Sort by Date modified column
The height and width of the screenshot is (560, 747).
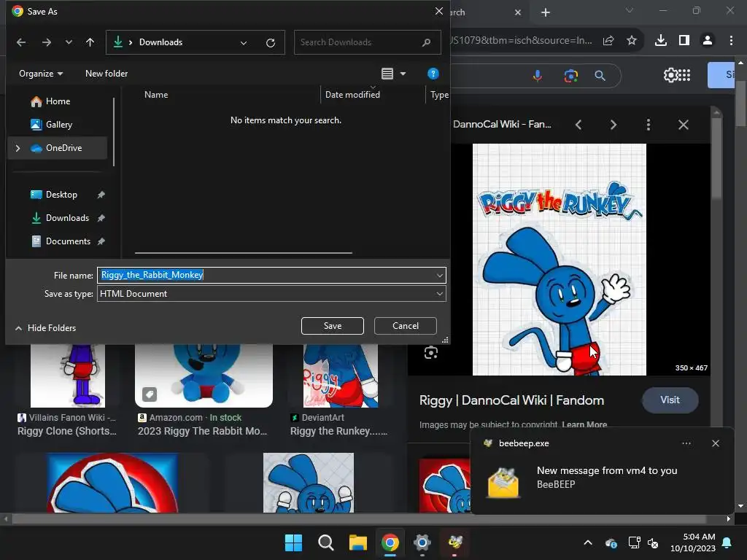tap(352, 94)
